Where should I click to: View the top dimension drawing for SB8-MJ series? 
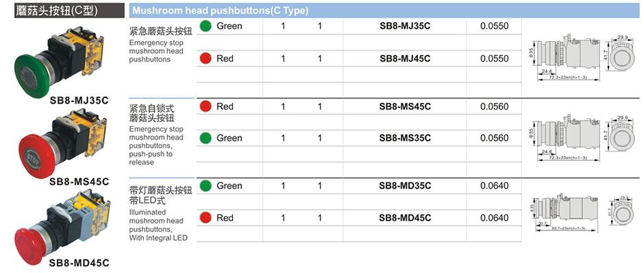click(x=581, y=58)
